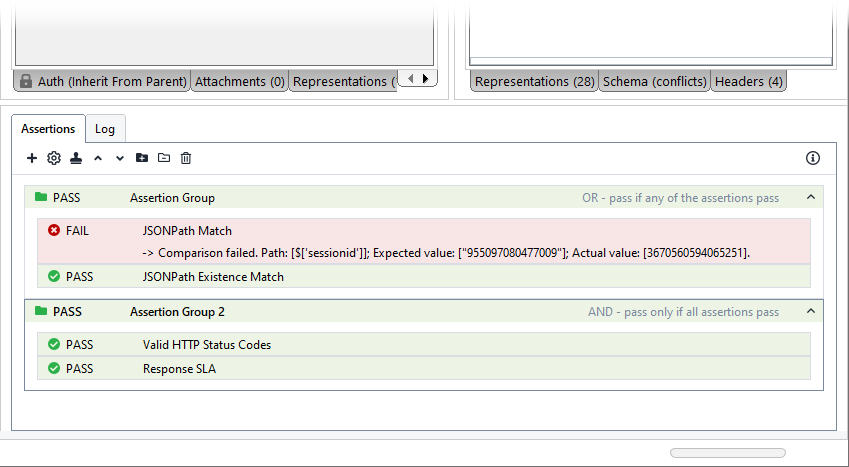849x467 pixels.
Task: Click AND - pass only if all assertions pass
Action: coord(683,312)
